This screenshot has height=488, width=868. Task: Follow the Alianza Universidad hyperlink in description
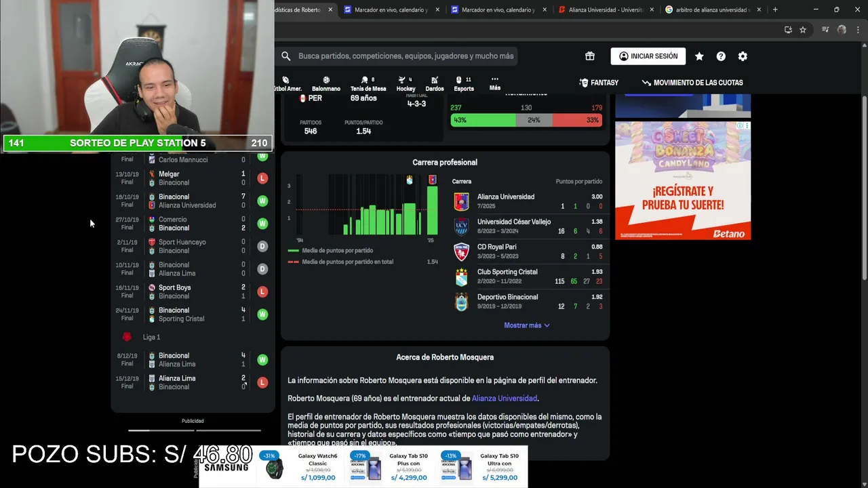coord(505,399)
